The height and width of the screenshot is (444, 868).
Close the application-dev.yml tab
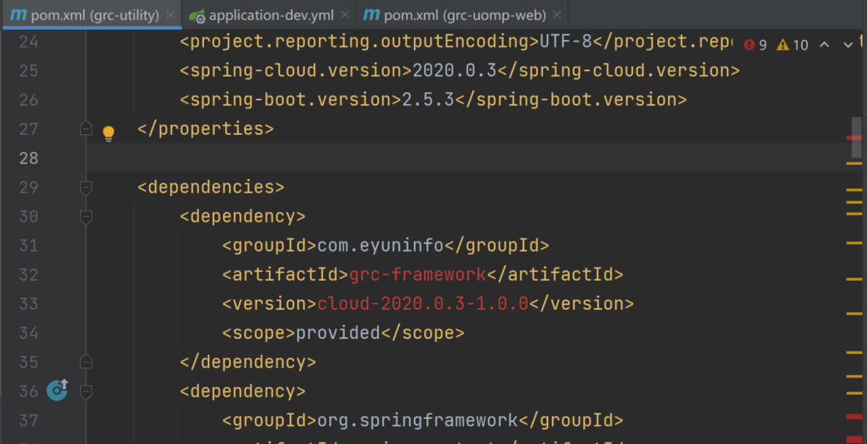[345, 15]
